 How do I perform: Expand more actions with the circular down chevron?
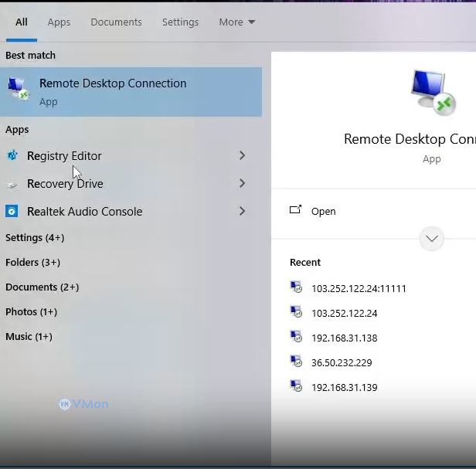tap(432, 239)
